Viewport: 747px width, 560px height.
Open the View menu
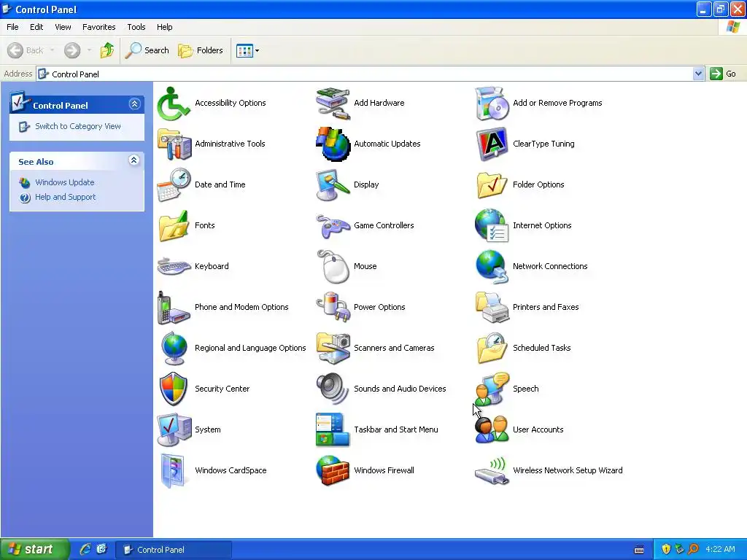coord(63,27)
